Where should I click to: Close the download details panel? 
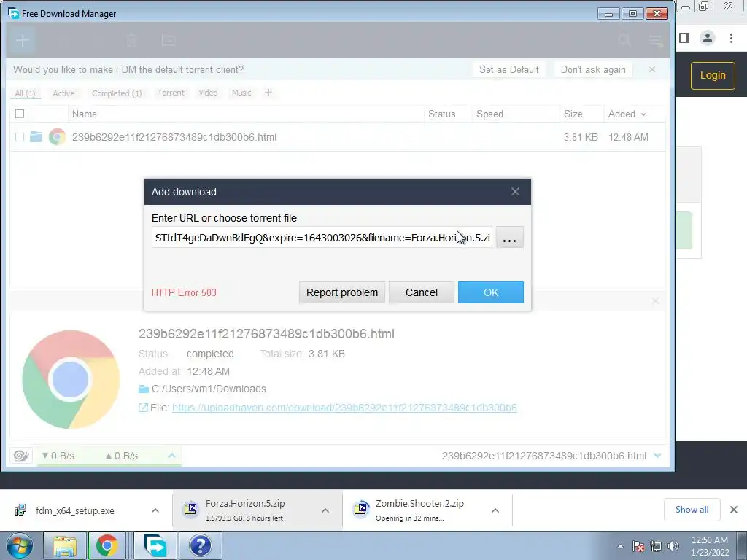[x=655, y=301]
